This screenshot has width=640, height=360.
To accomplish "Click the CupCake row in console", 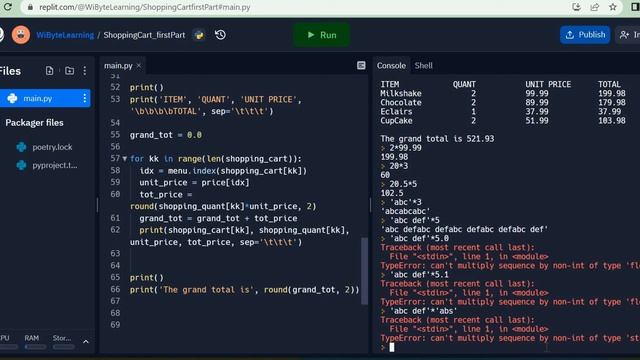I will click(x=503, y=121).
